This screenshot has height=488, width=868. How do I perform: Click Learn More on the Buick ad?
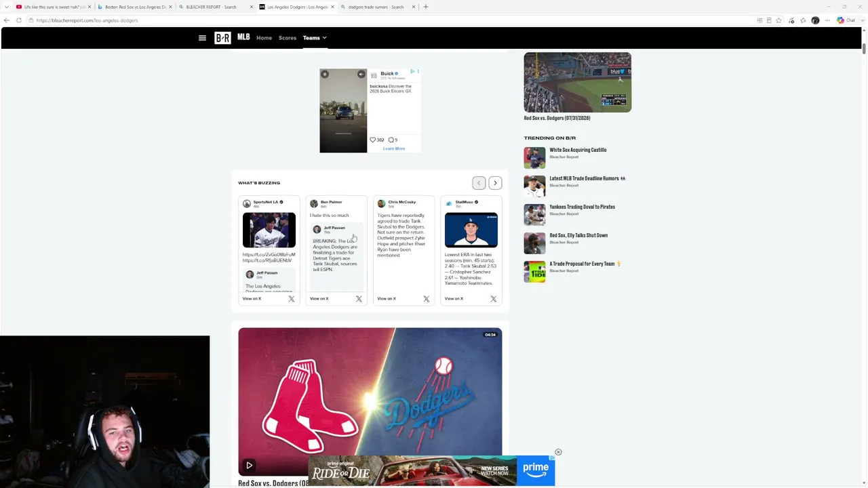coord(394,148)
